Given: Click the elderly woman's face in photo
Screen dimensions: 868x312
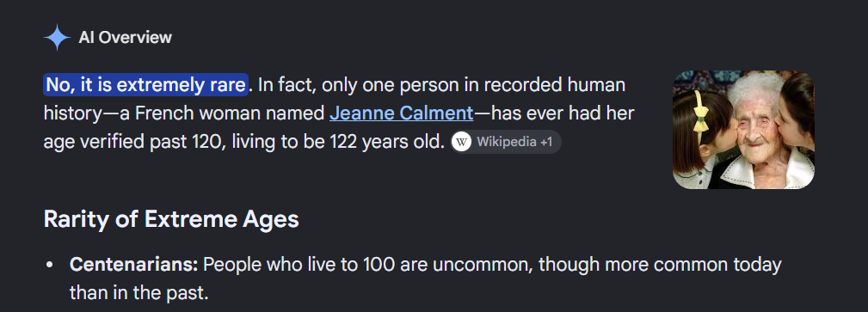Looking at the screenshot, I should (x=755, y=124).
